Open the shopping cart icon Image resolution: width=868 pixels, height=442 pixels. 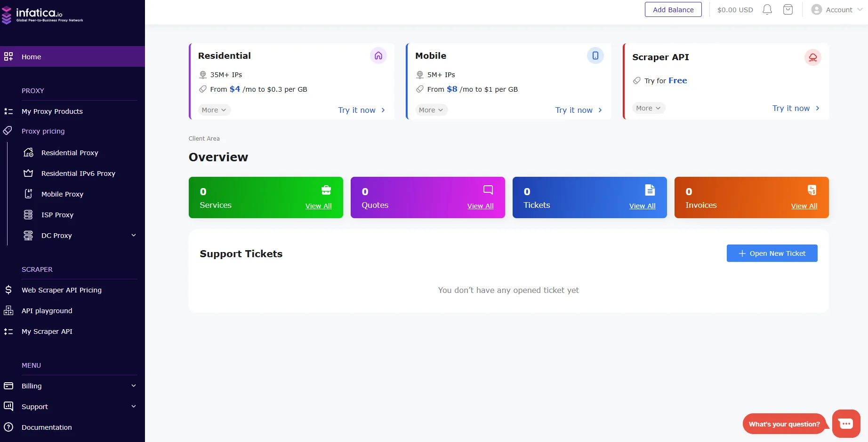788,10
